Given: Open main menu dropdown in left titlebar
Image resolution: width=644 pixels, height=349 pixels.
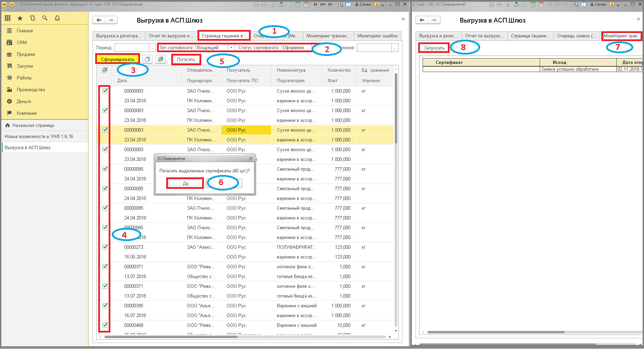Looking at the screenshot, I should 12,4.
